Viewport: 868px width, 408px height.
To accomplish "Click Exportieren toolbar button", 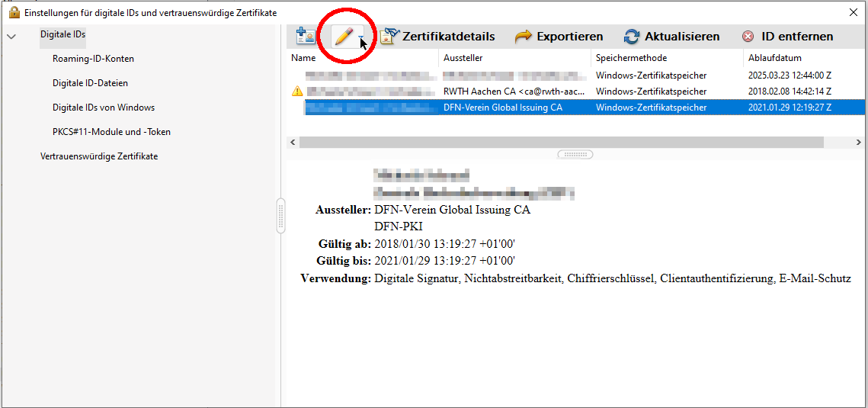I will [559, 37].
